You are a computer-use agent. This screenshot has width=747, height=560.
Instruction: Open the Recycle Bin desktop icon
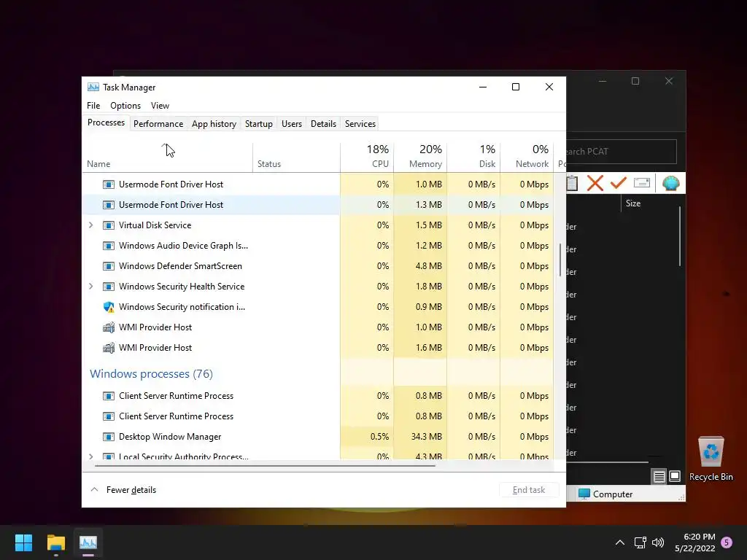[x=711, y=459]
